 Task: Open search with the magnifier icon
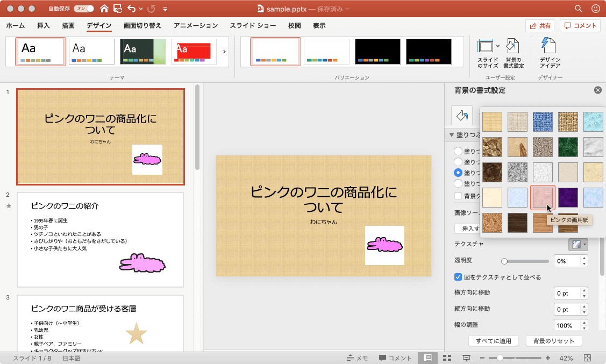point(578,9)
